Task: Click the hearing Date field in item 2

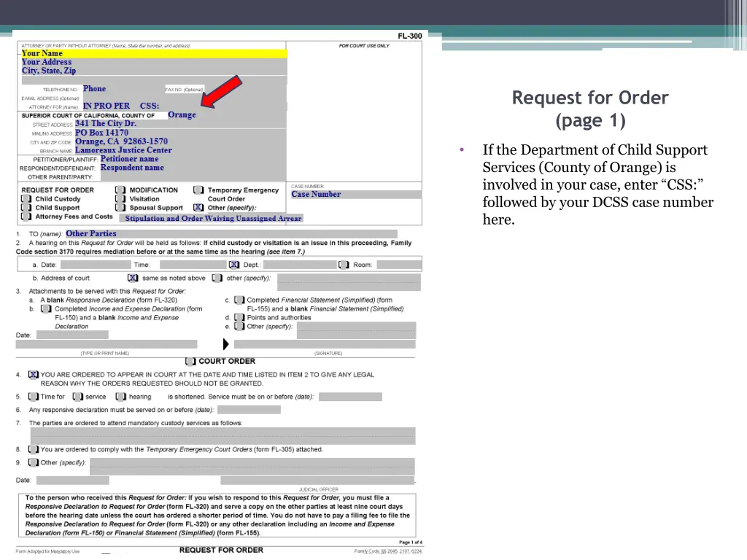Action: click(96, 265)
